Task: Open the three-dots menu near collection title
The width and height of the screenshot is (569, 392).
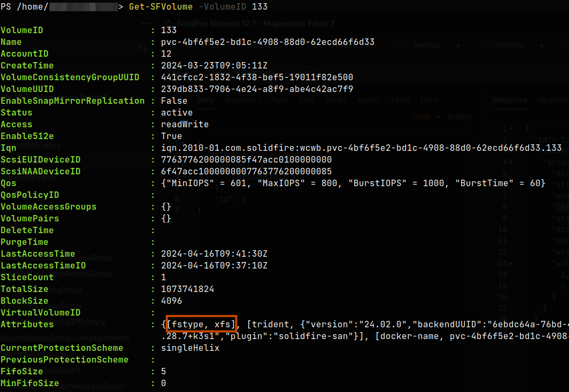Action: click(x=146, y=24)
